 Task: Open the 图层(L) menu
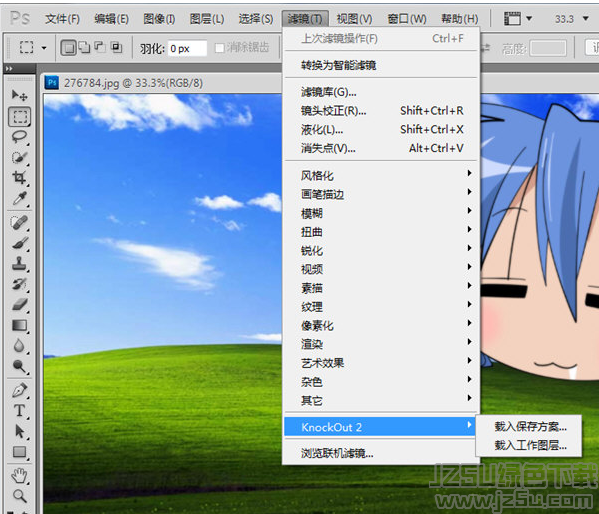[207, 18]
